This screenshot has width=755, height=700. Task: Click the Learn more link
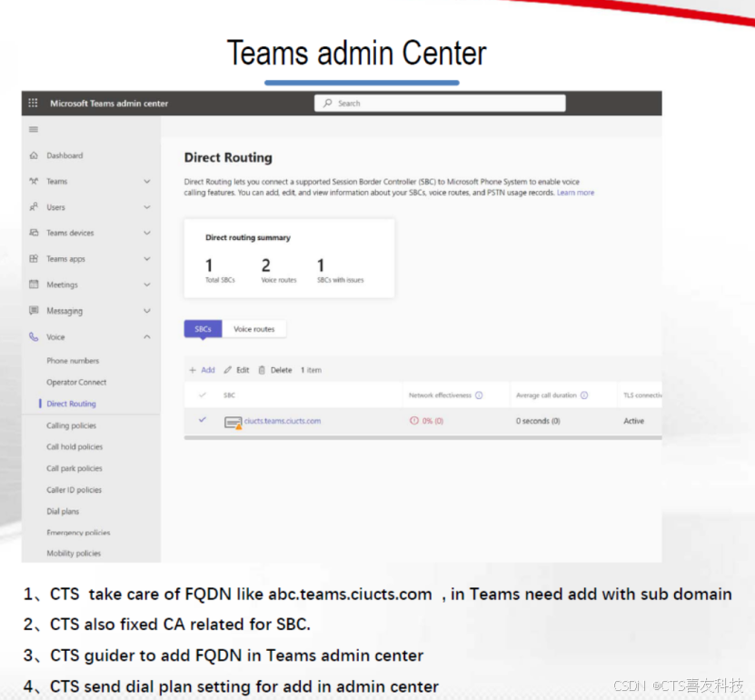pyautogui.click(x=575, y=192)
